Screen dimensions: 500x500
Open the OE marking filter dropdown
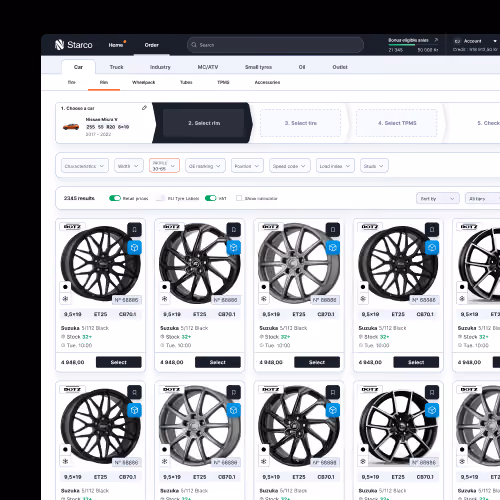[205, 166]
